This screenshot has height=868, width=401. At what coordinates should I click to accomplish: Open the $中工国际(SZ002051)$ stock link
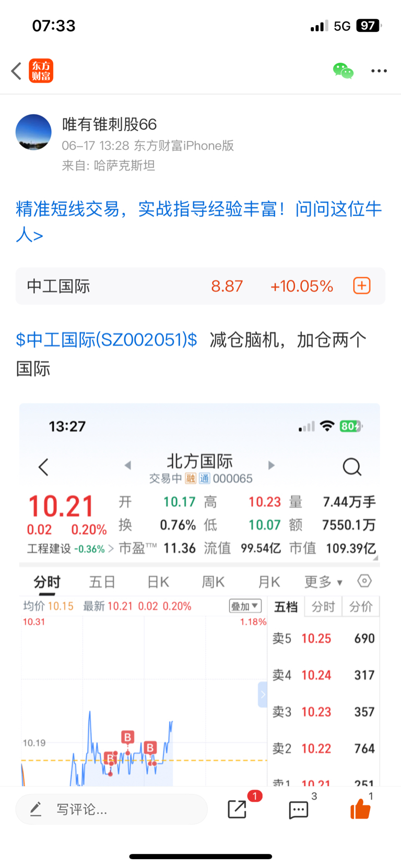(107, 340)
